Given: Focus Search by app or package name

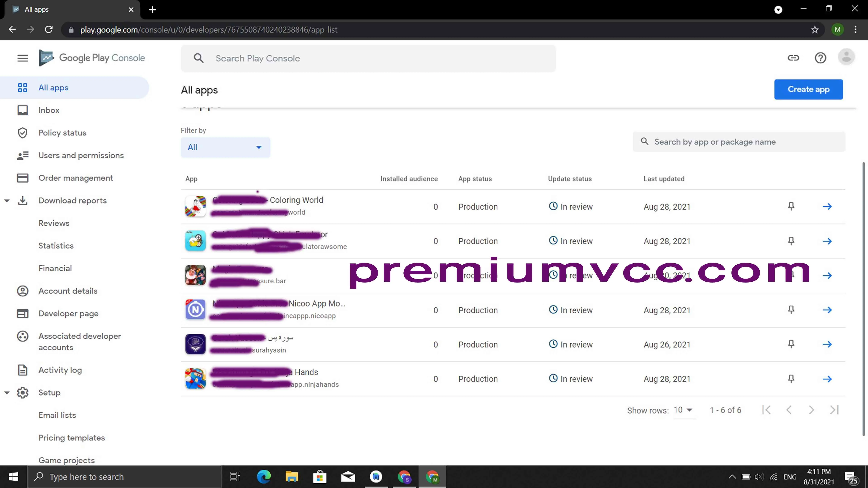Looking at the screenshot, I should [739, 142].
